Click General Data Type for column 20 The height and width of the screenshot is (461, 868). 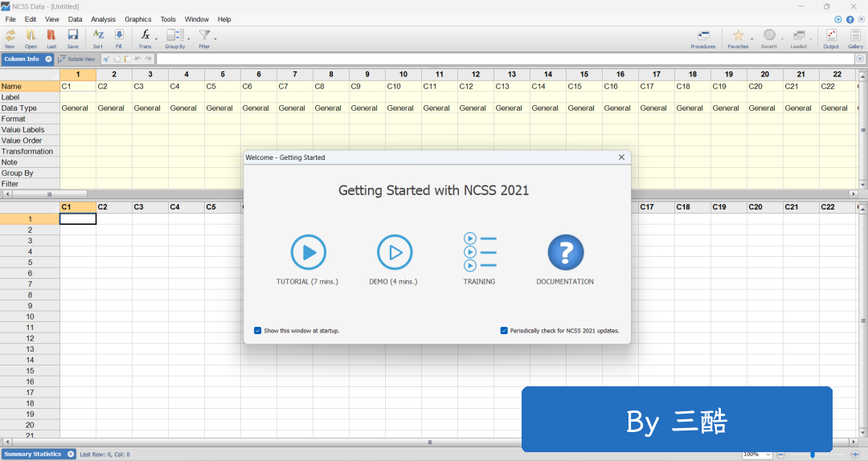click(x=764, y=108)
